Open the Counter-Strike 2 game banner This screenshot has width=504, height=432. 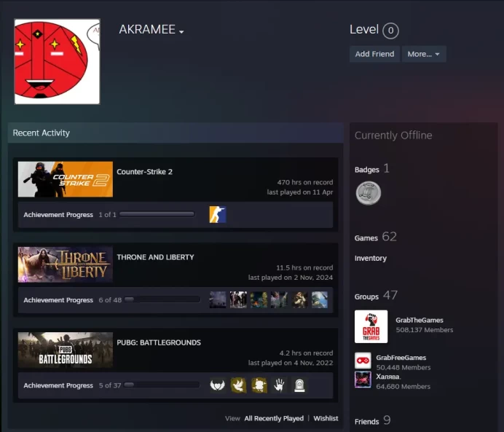(x=66, y=179)
